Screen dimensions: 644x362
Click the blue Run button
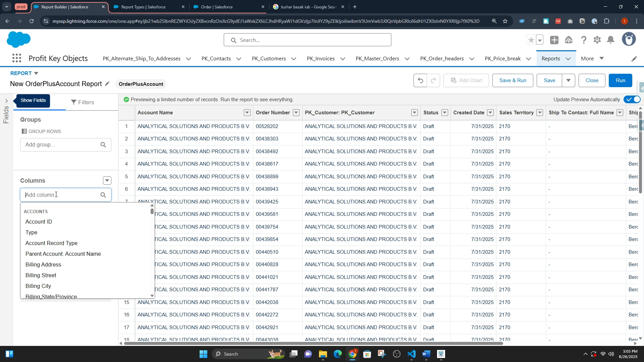(620, 80)
